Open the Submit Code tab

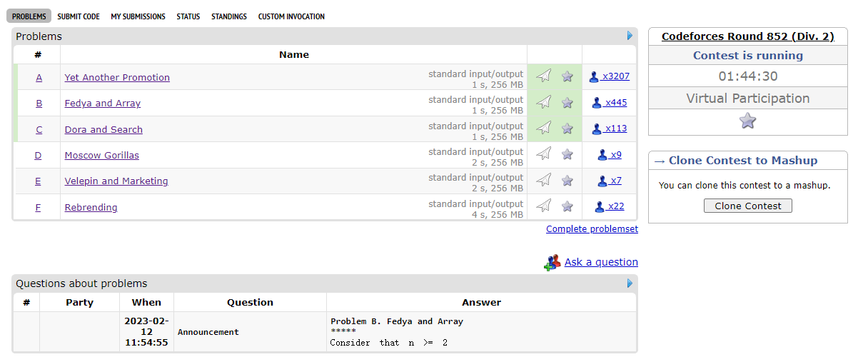79,16
